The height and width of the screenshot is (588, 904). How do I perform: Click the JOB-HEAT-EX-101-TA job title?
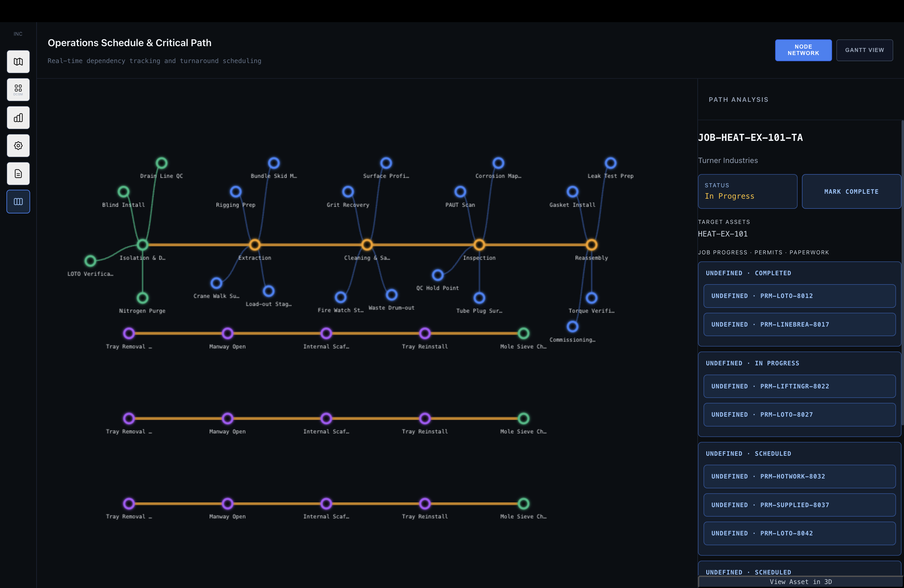pyautogui.click(x=751, y=137)
